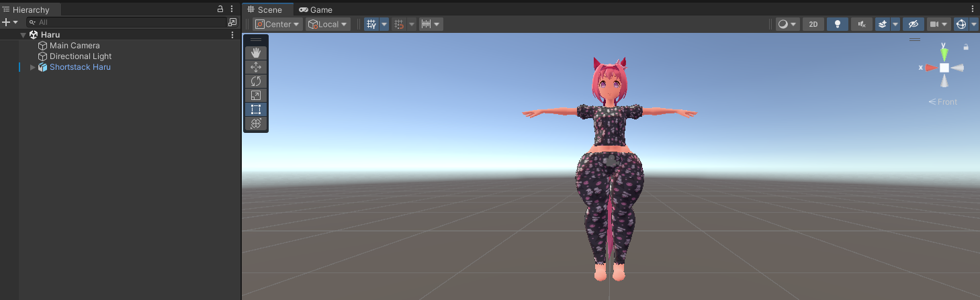Open the Local rotation handle dropdown
This screenshot has height=300, width=980.
[x=328, y=24]
